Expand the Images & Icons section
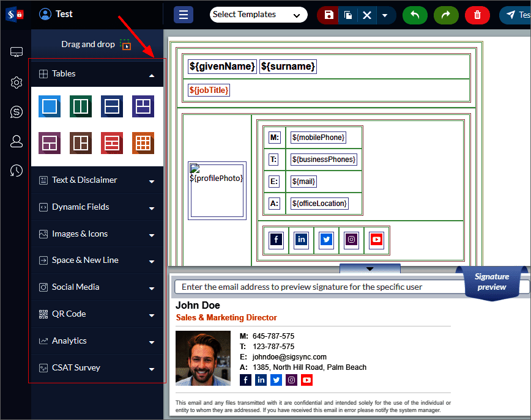 pos(97,234)
